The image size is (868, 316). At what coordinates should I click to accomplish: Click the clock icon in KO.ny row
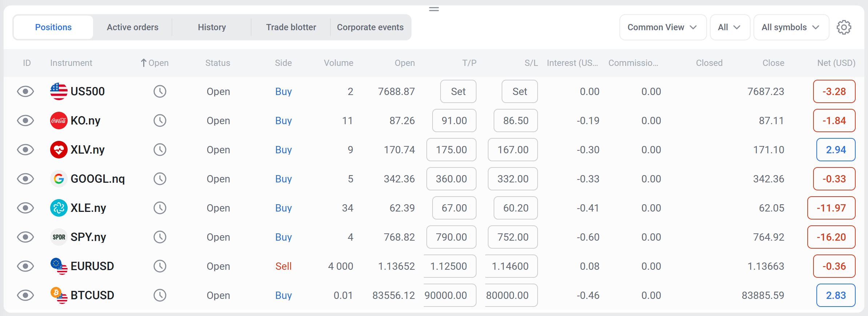(x=160, y=121)
